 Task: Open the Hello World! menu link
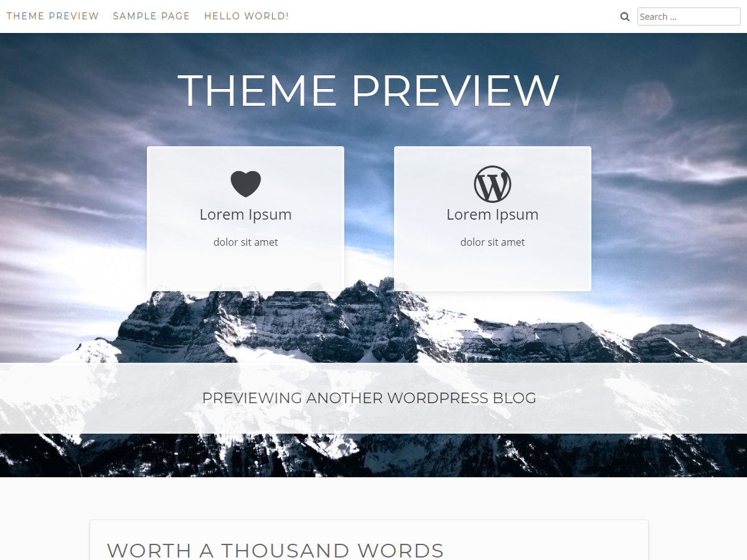point(247,16)
